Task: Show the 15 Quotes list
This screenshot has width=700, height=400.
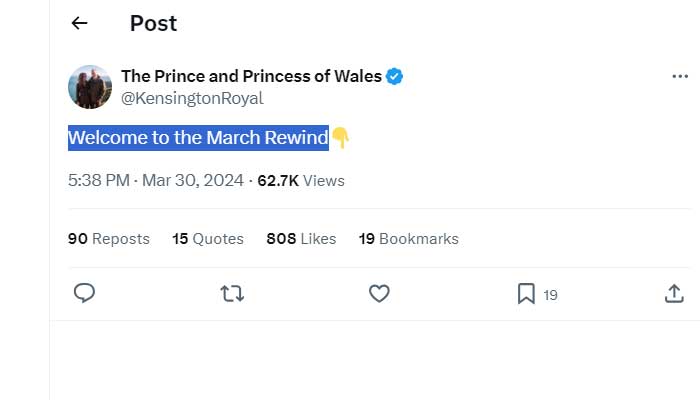Action: click(208, 239)
